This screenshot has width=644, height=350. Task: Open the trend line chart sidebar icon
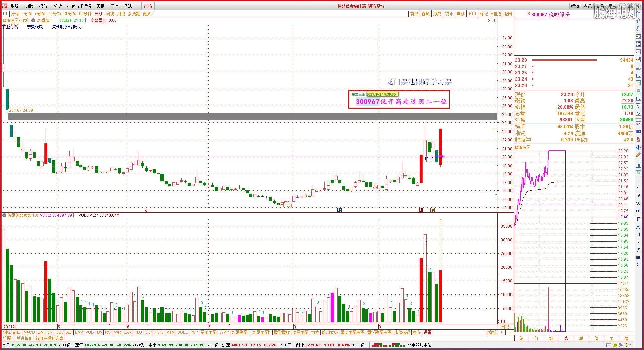pyautogui.click(x=638, y=52)
